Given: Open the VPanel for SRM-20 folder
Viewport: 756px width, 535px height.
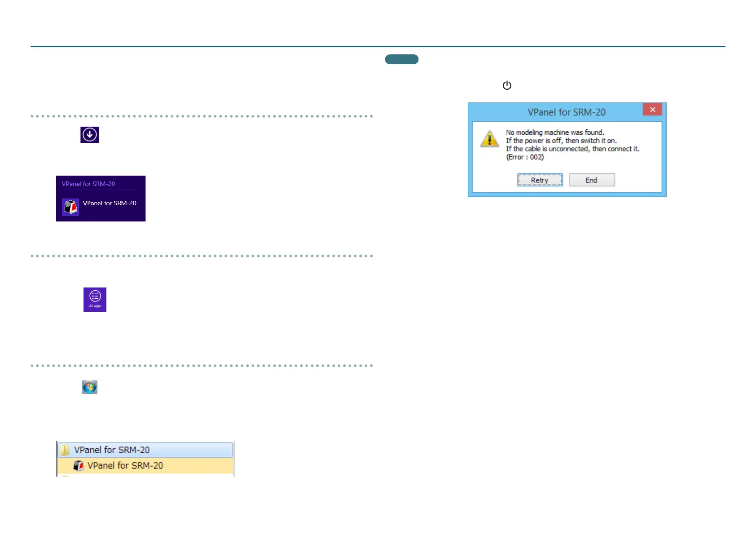Looking at the screenshot, I should (145, 450).
